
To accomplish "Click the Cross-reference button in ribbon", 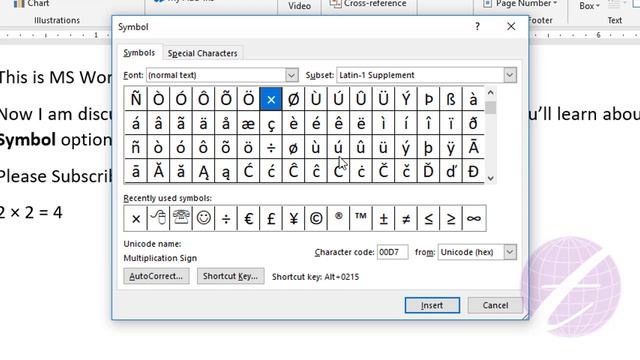I will click(369, 4).
